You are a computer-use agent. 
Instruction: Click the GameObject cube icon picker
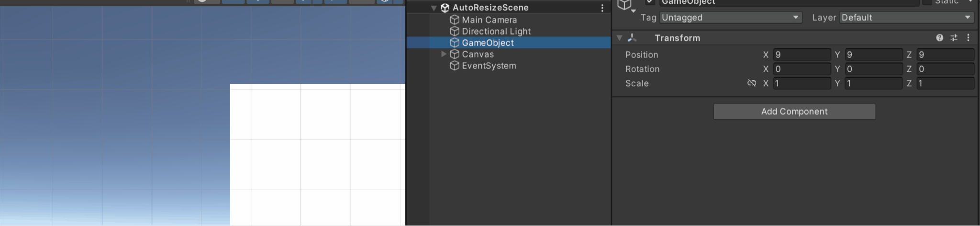(626, 6)
